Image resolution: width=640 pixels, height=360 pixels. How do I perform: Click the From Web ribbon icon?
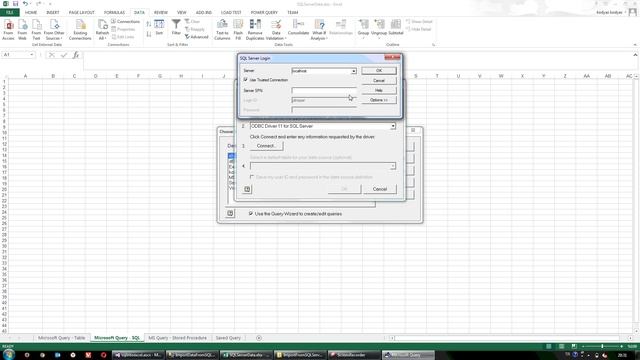[22, 30]
